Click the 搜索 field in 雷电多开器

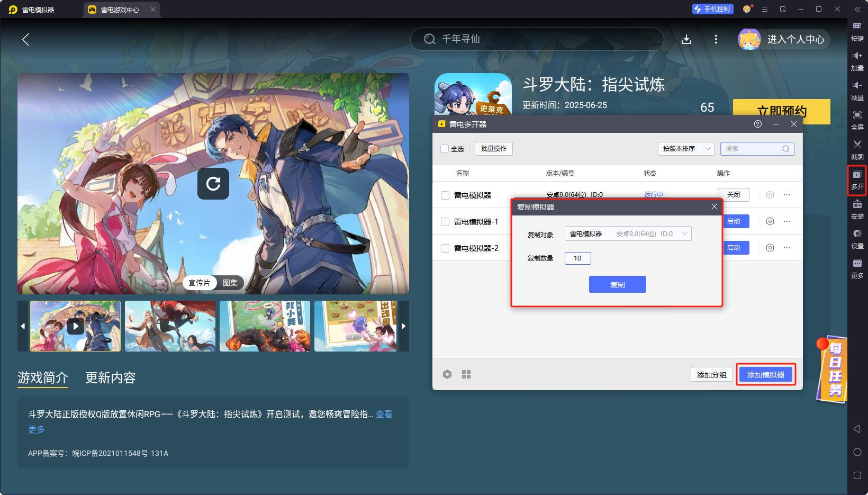coord(757,149)
